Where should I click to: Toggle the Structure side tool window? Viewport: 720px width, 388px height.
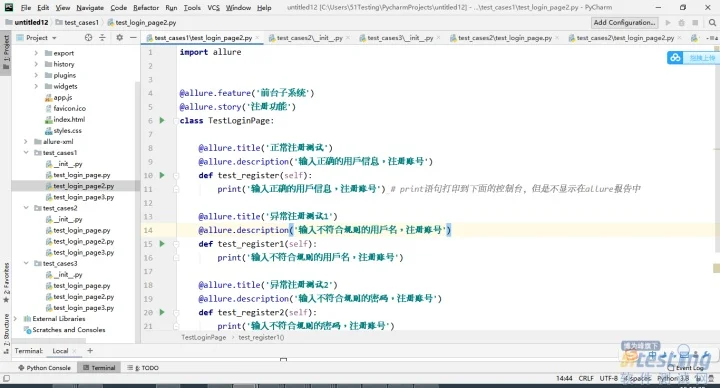(x=6, y=333)
